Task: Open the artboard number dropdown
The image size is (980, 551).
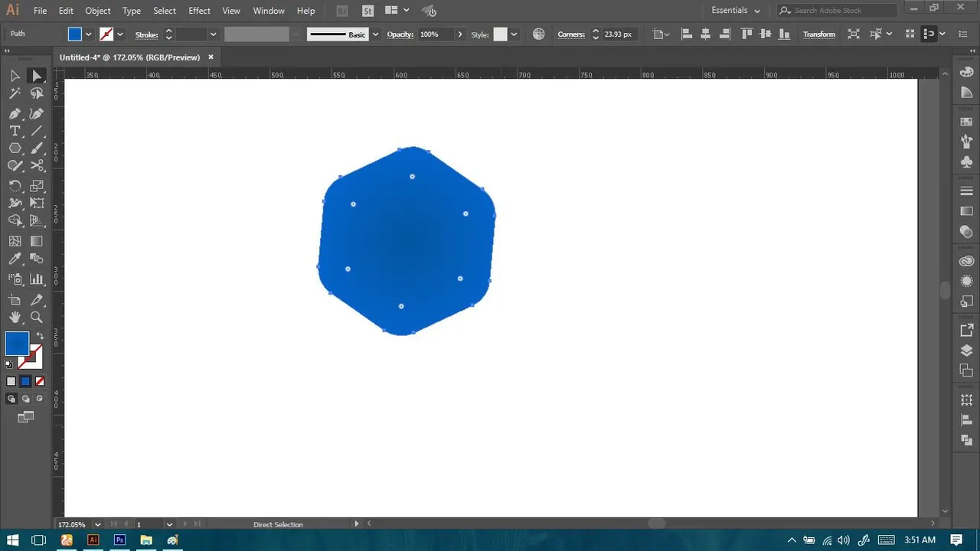Action: (x=169, y=524)
